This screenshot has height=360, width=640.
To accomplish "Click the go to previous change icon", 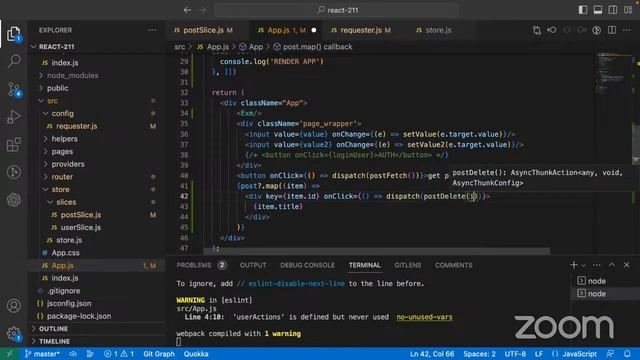I will 552,30.
